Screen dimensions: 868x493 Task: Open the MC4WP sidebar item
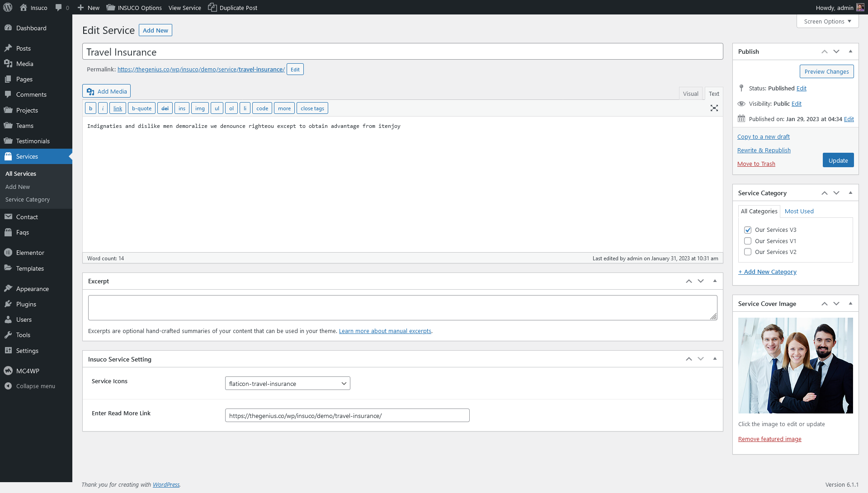[28, 371]
